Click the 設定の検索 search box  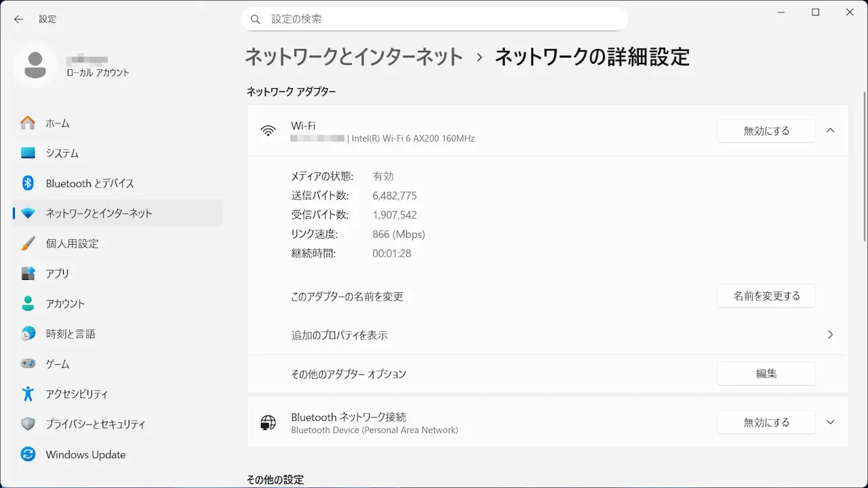pos(434,19)
